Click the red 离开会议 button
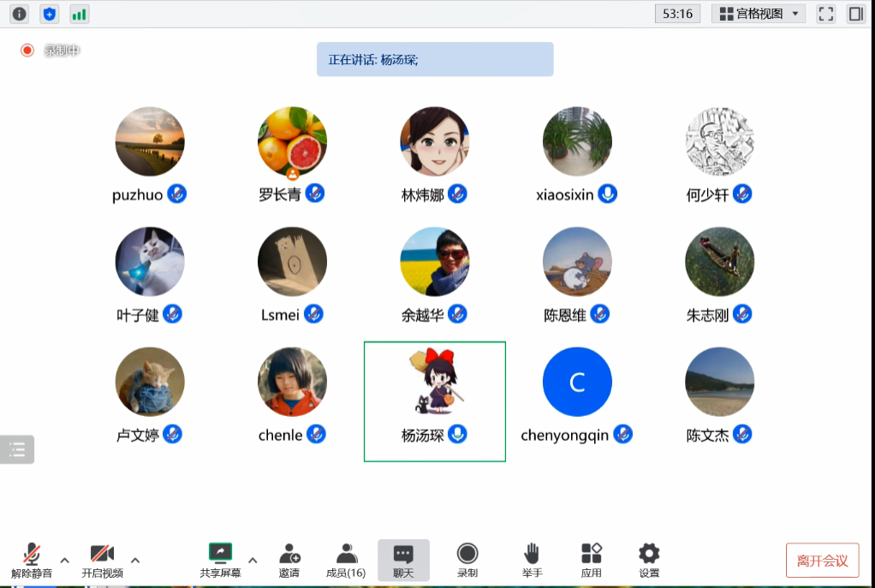 click(822, 561)
